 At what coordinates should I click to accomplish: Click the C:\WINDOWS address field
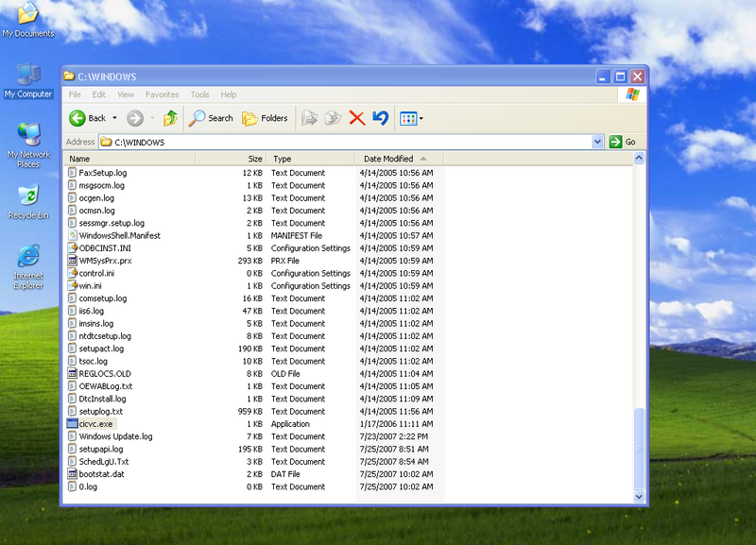pos(345,142)
